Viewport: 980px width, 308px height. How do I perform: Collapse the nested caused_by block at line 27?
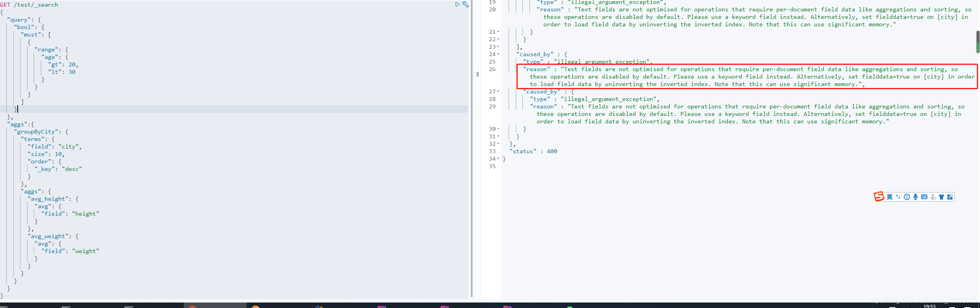pos(498,92)
